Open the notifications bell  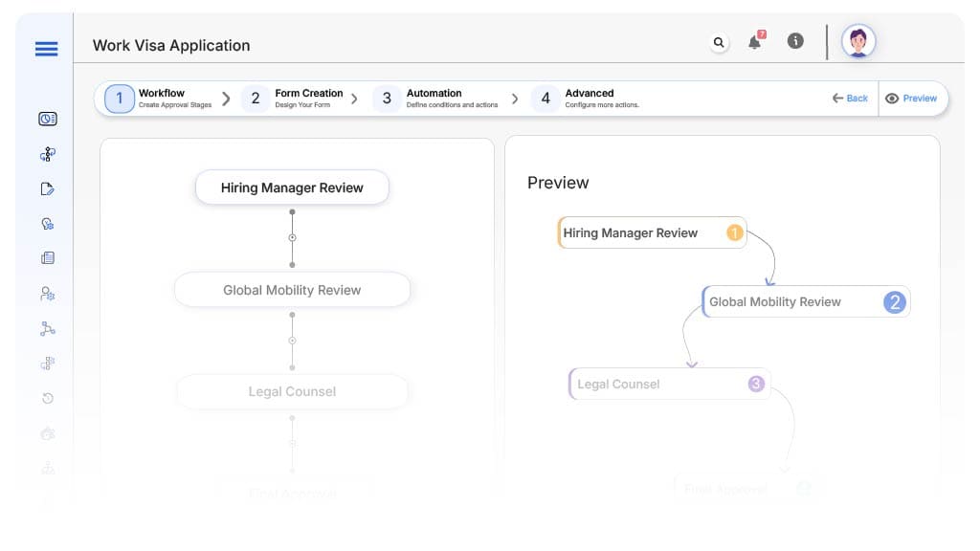(755, 42)
